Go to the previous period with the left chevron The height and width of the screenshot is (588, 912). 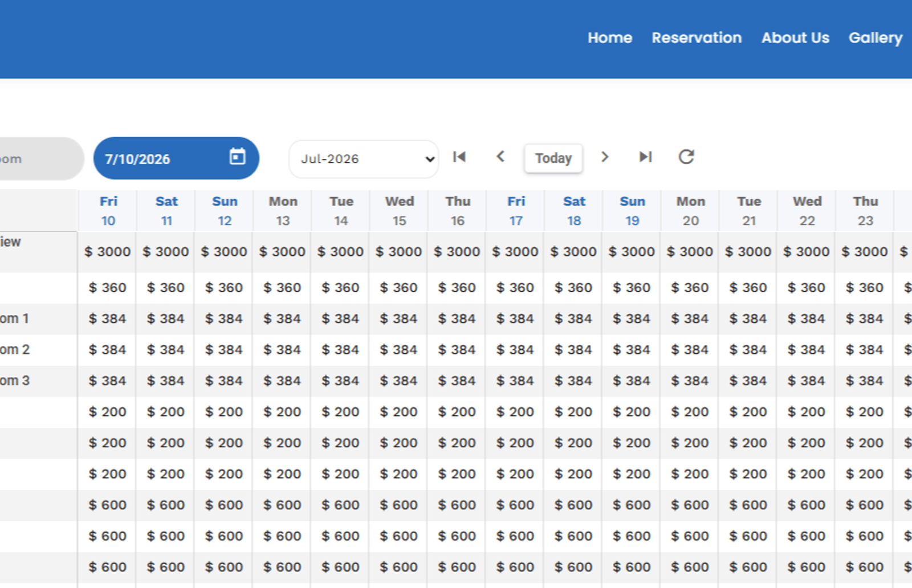[500, 157]
